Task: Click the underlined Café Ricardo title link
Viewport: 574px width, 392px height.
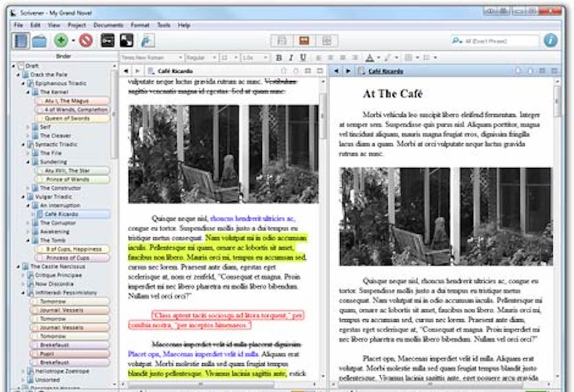Action: pos(386,71)
